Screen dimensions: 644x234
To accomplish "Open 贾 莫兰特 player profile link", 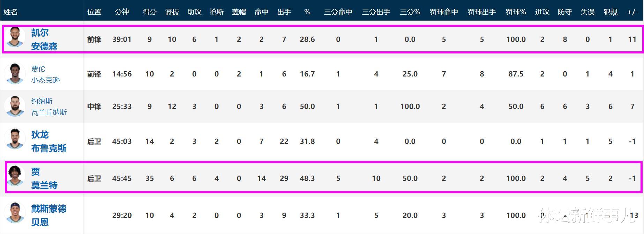I will point(44,178).
